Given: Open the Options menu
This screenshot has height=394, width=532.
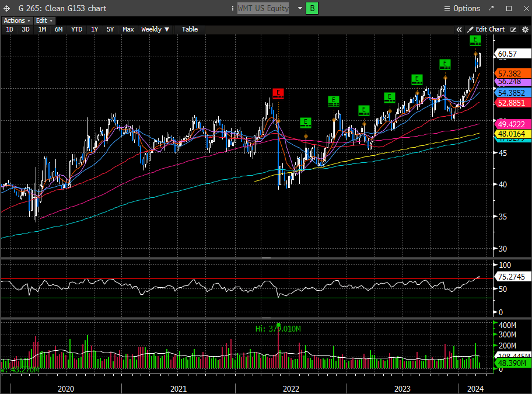Looking at the screenshot, I should tap(462, 8).
